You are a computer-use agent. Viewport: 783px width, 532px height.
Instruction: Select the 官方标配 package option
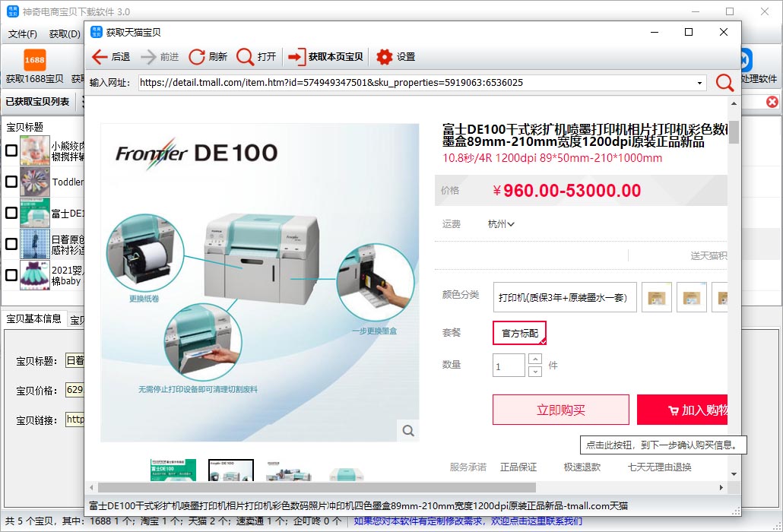click(x=519, y=334)
